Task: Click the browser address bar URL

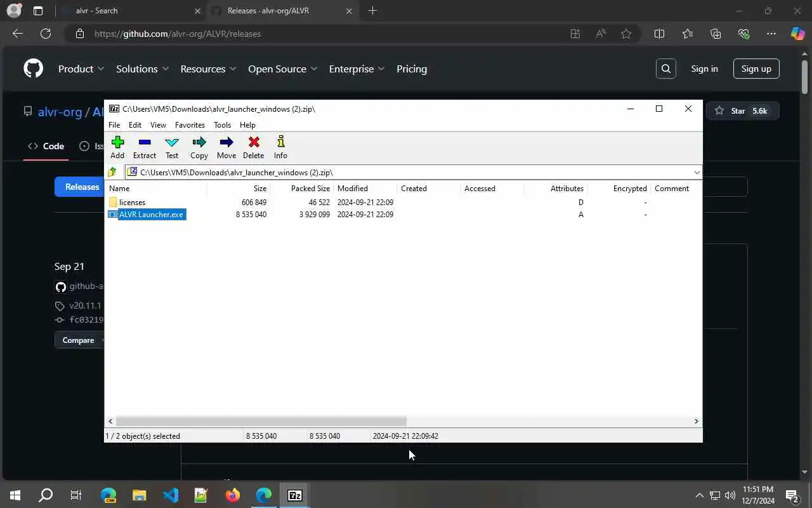Action: [x=178, y=34]
